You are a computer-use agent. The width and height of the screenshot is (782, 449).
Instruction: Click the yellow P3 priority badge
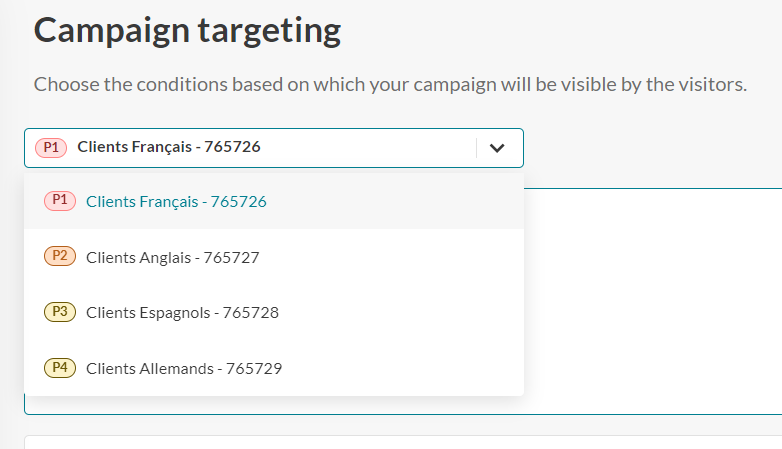click(x=60, y=312)
